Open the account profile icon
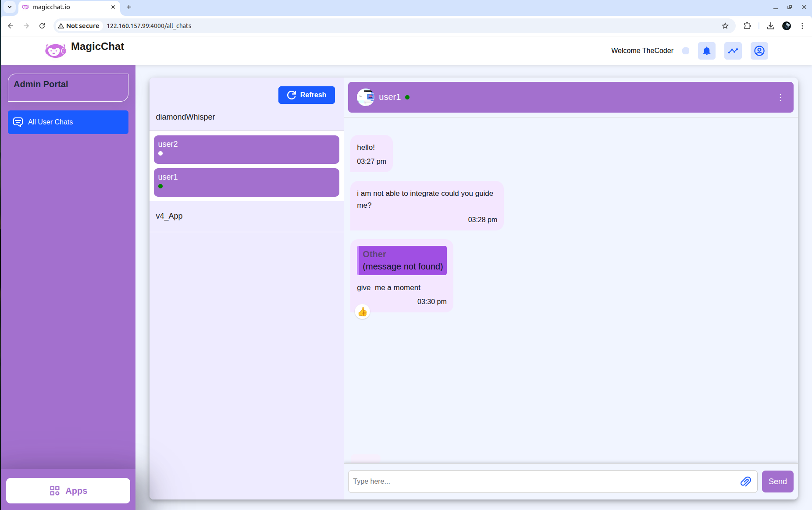This screenshot has height=510, width=812. coord(759,51)
